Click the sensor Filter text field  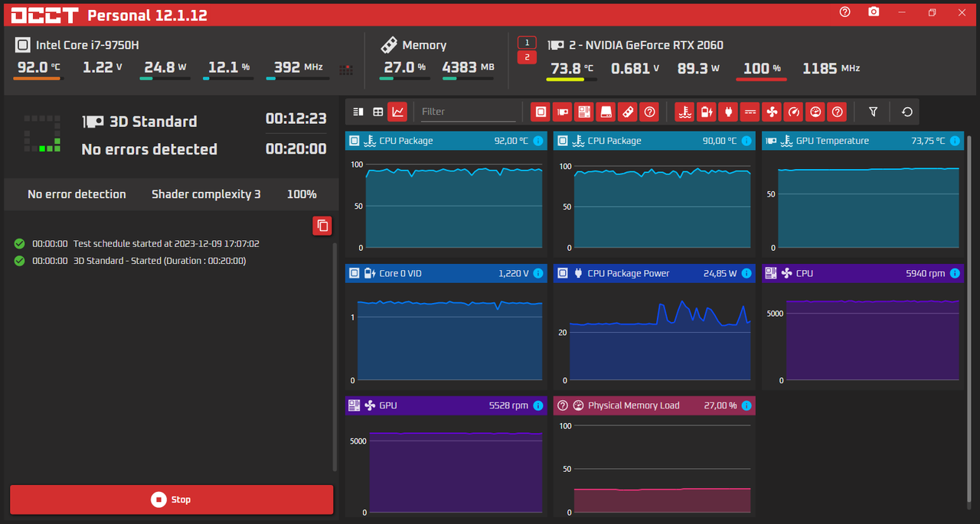[x=469, y=112]
